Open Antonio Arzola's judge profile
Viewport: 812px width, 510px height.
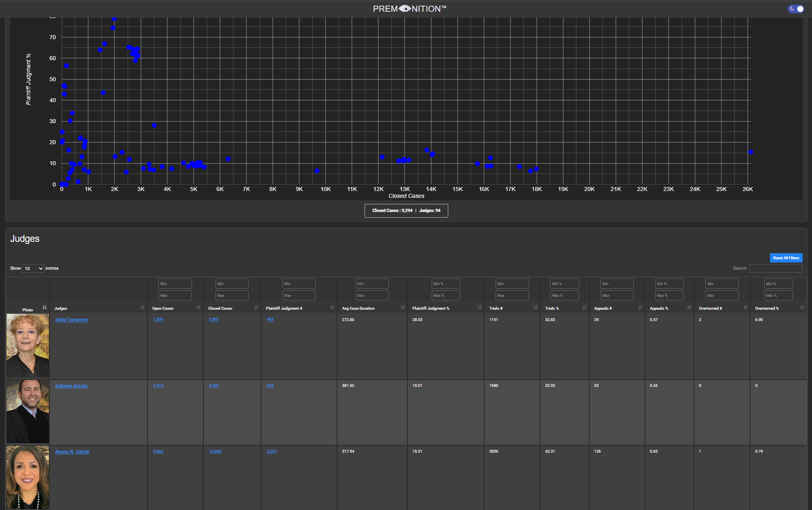point(71,386)
